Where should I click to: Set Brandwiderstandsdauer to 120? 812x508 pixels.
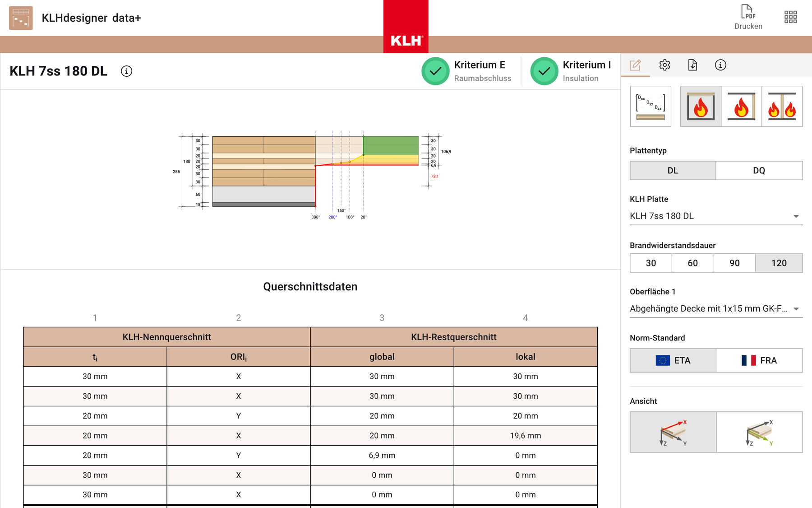tap(779, 263)
